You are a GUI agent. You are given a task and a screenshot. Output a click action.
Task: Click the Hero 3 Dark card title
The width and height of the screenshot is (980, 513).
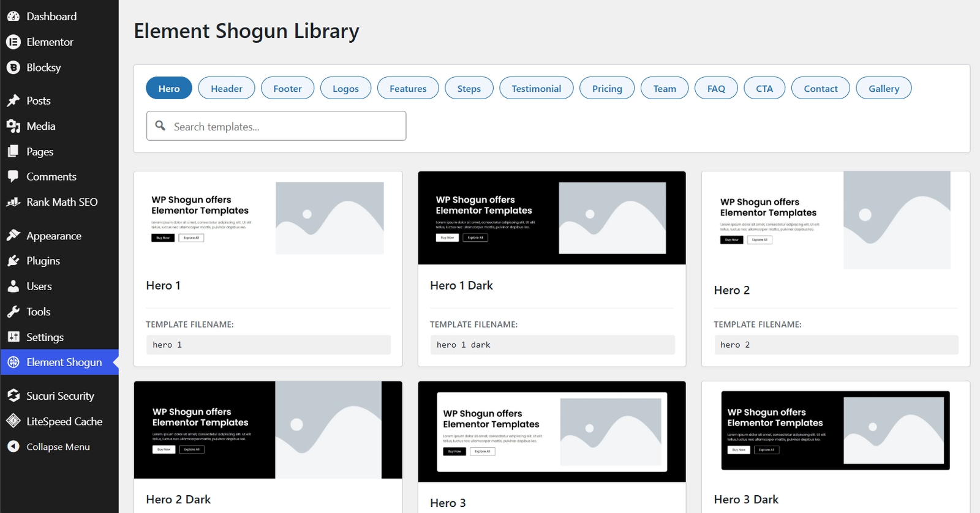pyautogui.click(x=746, y=500)
